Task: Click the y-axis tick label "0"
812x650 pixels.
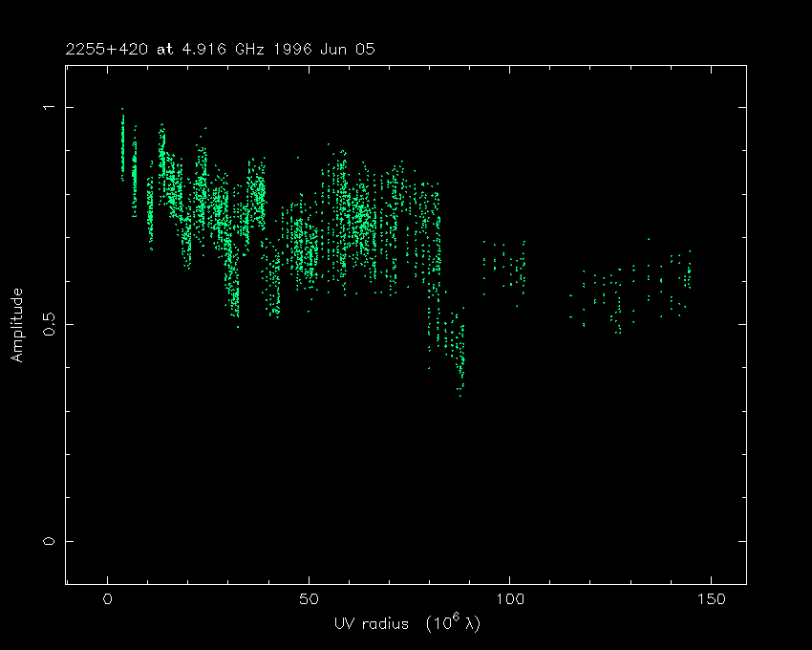Action: click(x=49, y=541)
